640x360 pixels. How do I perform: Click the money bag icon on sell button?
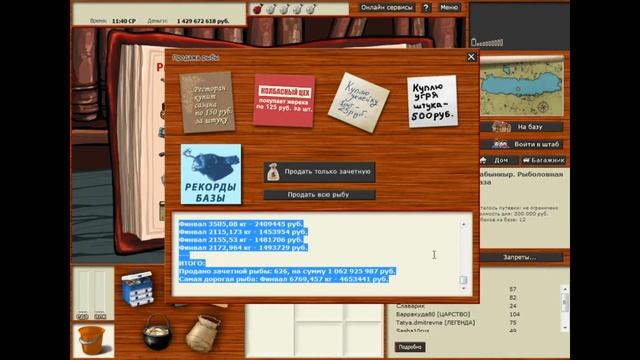pyautogui.click(x=273, y=172)
